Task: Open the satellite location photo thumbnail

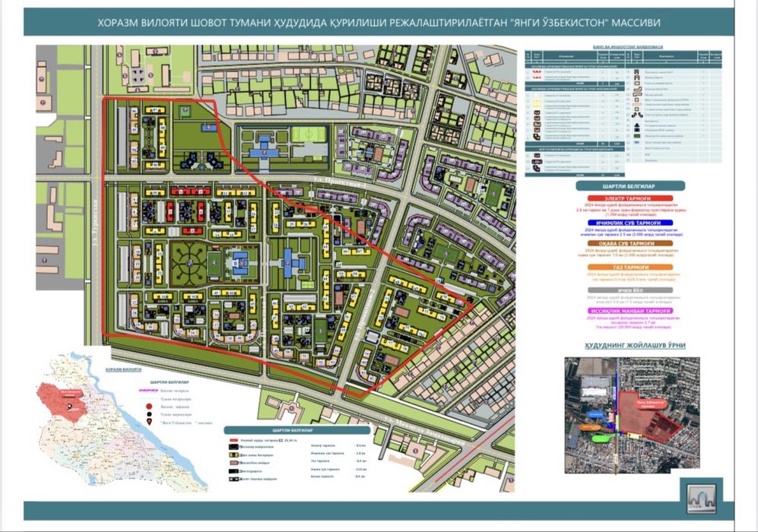Action: pyautogui.click(x=633, y=415)
